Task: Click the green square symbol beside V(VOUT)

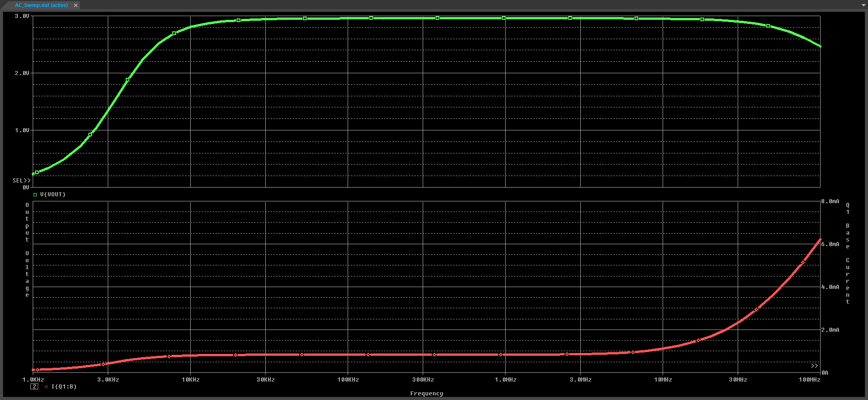Action: (35, 194)
